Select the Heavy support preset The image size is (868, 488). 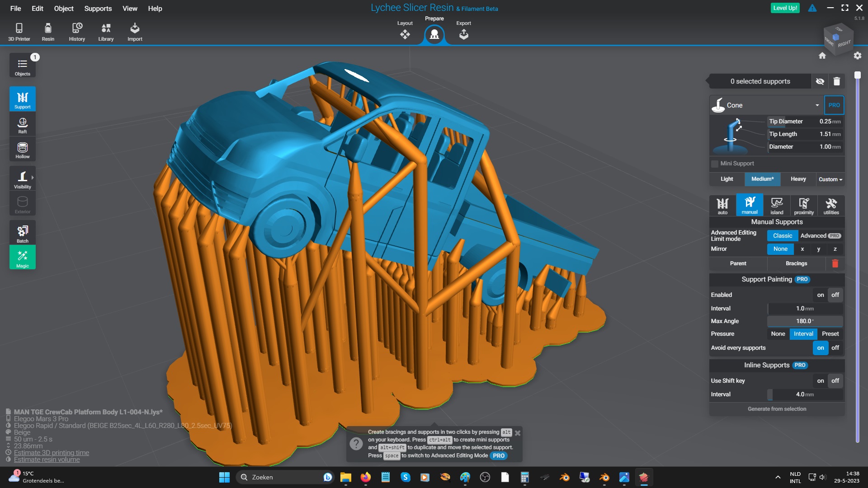point(798,179)
